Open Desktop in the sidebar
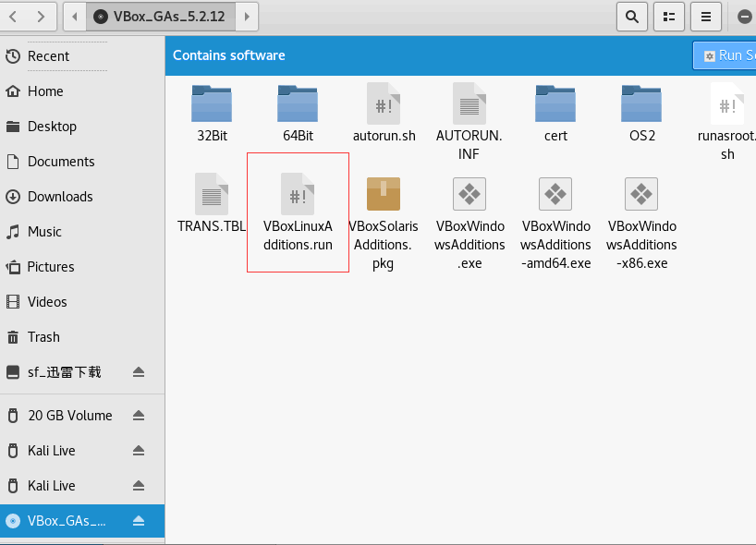The width and height of the screenshot is (756, 545). pyautogui.click(x=82, y=127)
